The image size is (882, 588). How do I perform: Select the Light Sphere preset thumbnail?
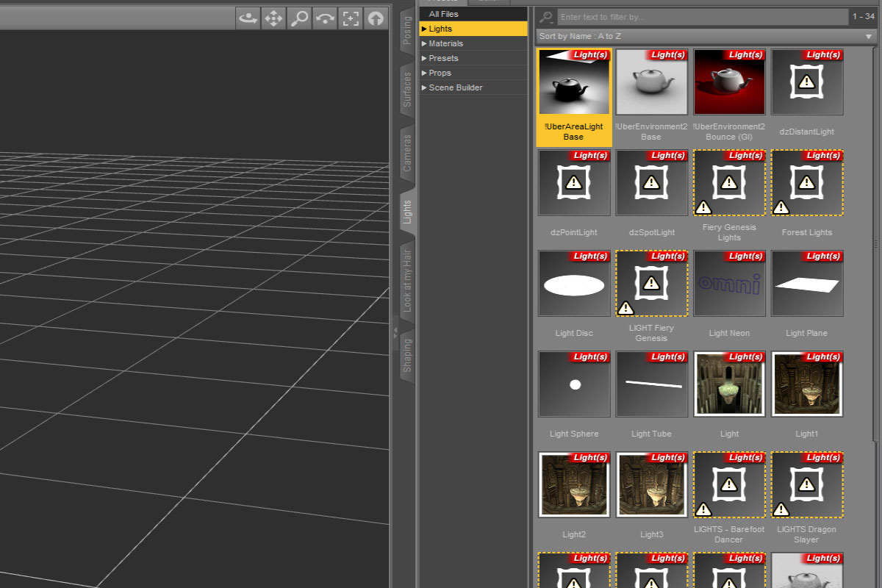(574, 384)
